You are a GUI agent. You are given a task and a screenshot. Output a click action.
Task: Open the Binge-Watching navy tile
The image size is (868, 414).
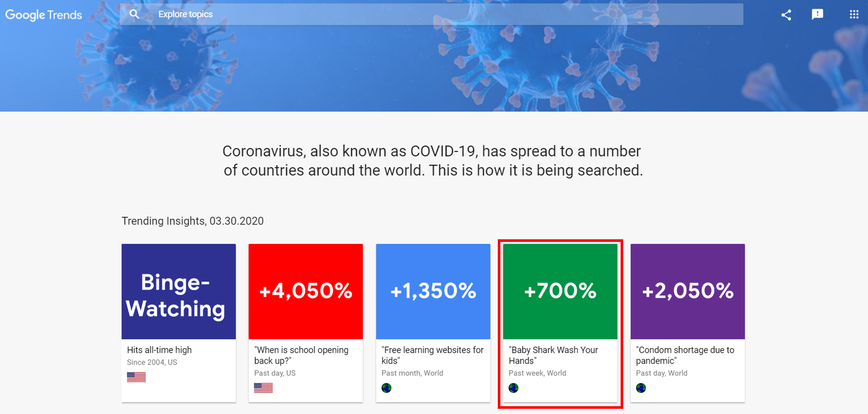click(179, 291)
